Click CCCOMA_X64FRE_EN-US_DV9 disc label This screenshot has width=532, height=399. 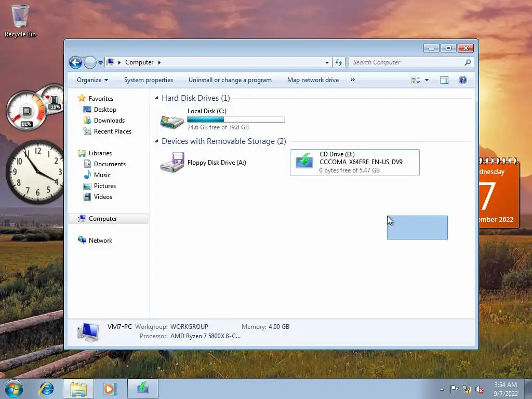pos(361,162)
